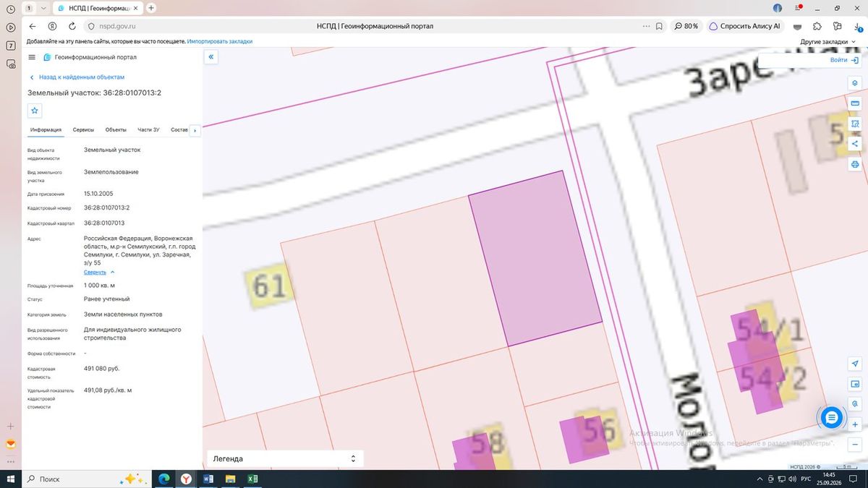Open Excel from the Windows taskbar

pyautogui.click(x=253, y=479)
